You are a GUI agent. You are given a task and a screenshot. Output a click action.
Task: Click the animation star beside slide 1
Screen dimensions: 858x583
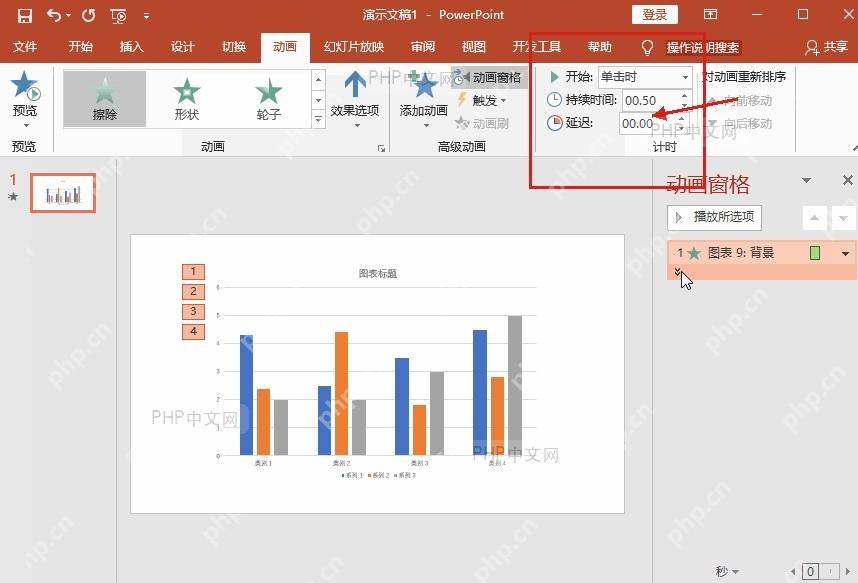click(13, 197)
